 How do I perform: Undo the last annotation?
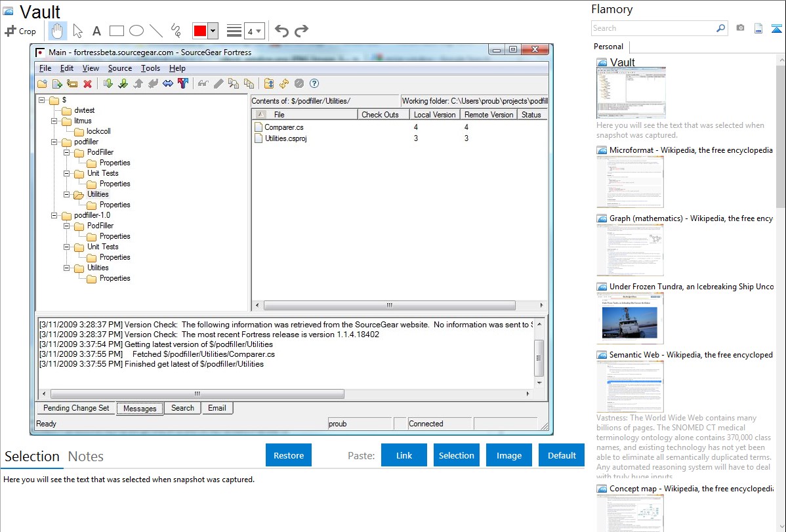(281, 31)
